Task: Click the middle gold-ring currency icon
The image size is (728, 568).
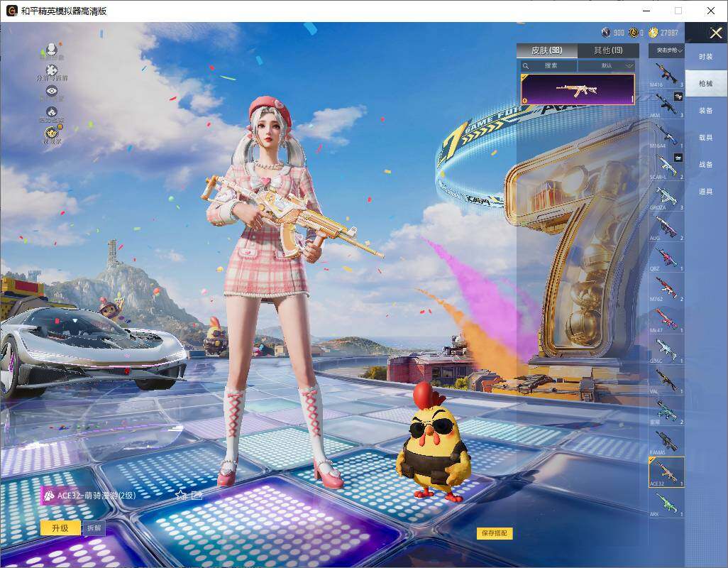Action: click(634, 33)
